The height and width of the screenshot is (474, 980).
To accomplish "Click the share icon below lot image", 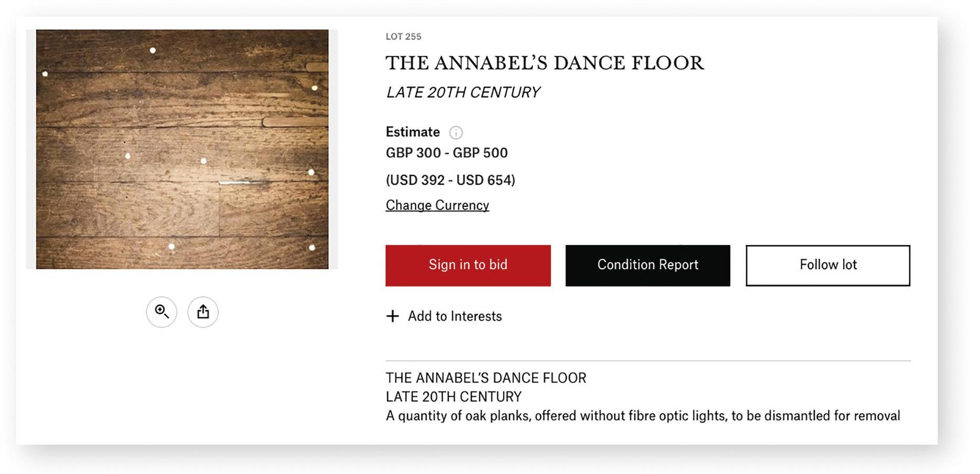I will 203,312.
